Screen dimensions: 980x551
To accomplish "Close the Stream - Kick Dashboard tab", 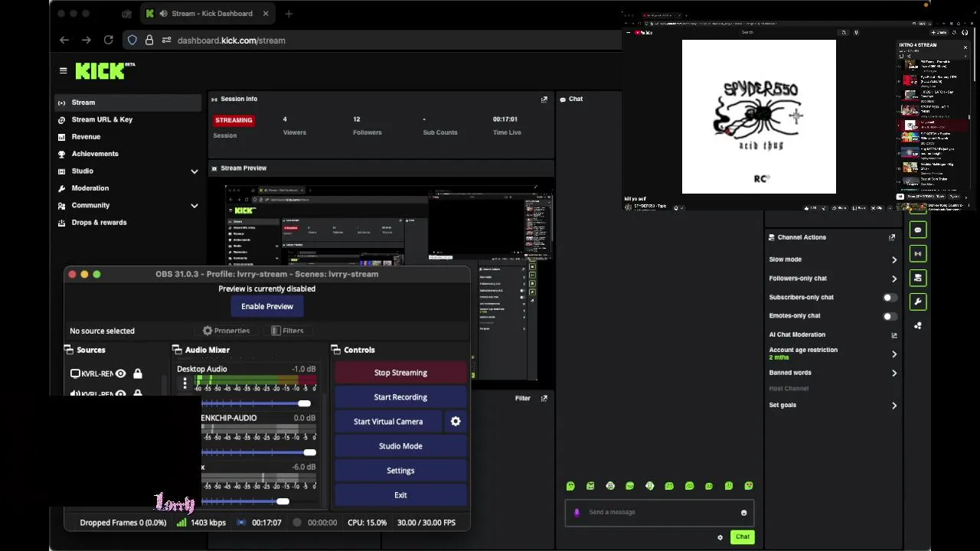I will 266,14.
